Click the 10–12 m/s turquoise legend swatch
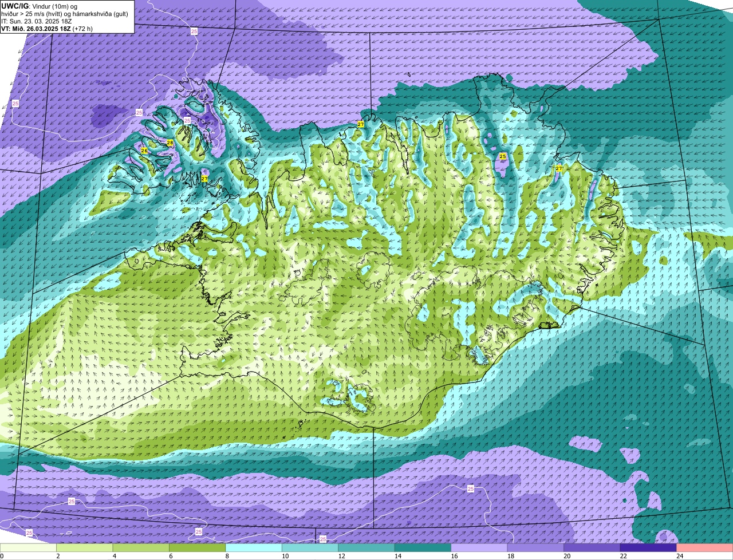Viewport: 733px width, 560px height. point(310,547)
